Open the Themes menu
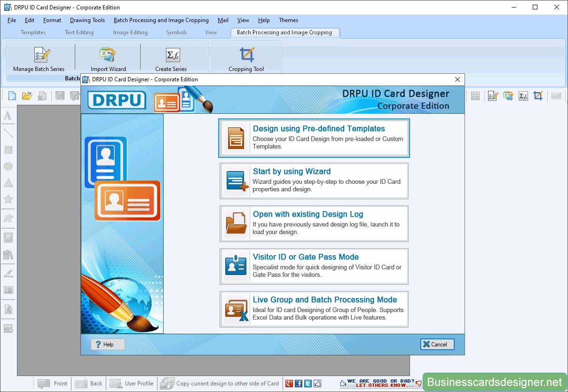 click(x=288, y=20)
